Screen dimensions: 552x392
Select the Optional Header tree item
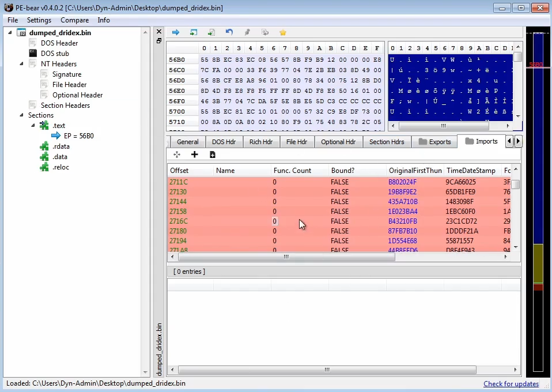77,95
